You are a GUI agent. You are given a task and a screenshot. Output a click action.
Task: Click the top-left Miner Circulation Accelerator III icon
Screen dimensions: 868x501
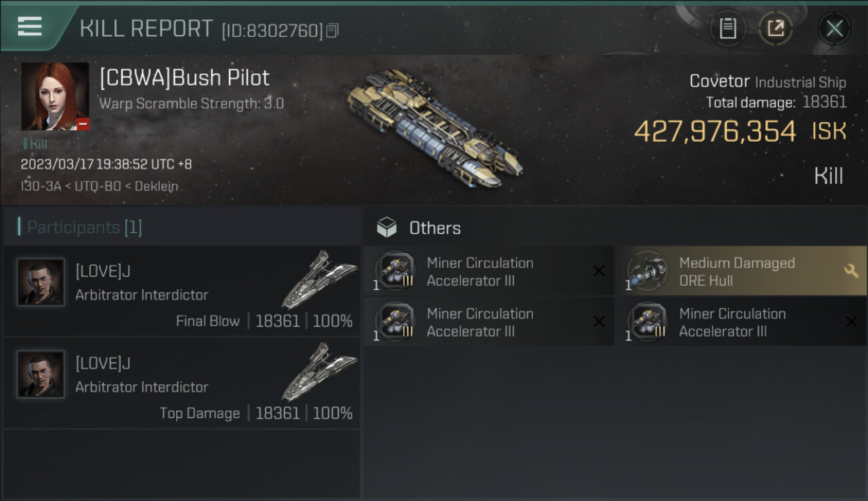[395, 271]
